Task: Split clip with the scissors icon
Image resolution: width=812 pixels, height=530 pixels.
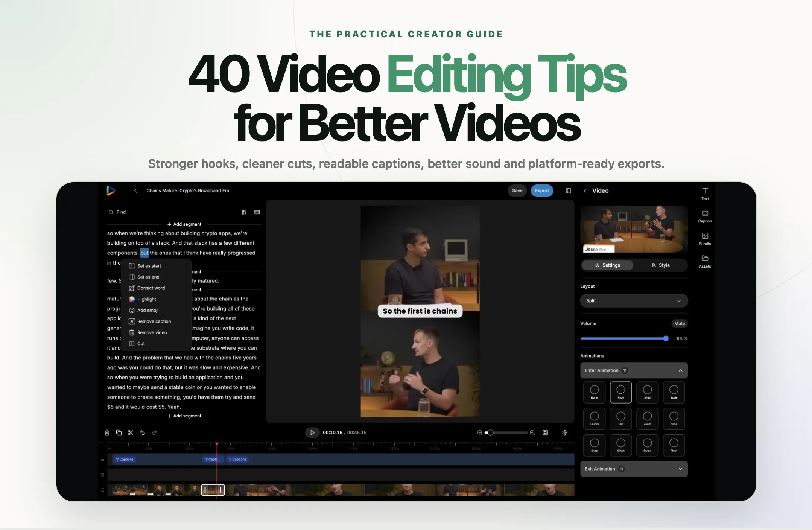Action: [131, 433]
